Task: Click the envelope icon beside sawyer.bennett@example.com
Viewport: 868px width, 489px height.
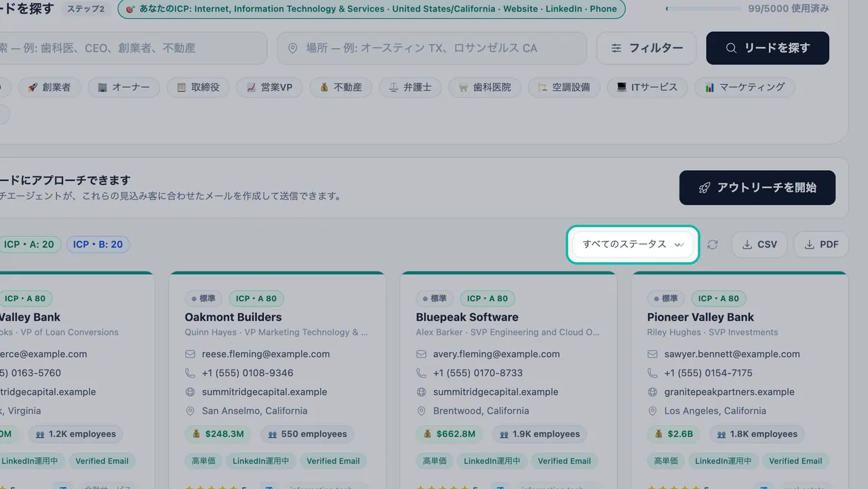Action: tap(653, 354)
